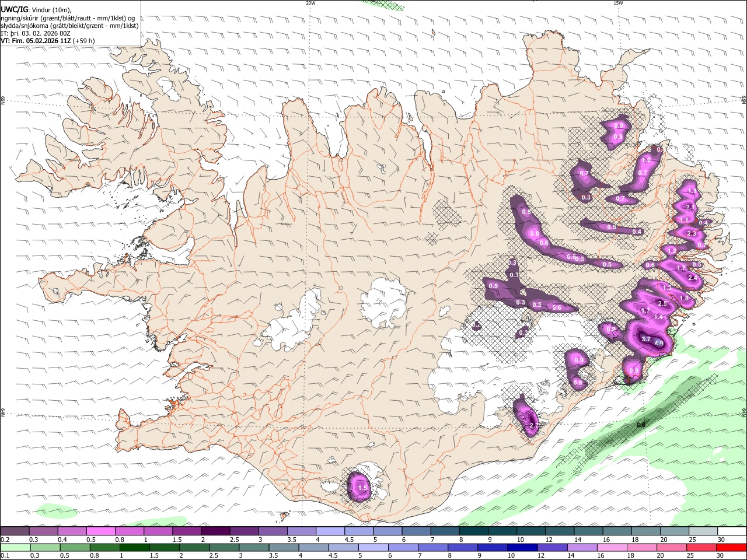747x560 pixels.
Task: Click the dark blue swatch at 10 in bottom legend
Action: click(522, 547)
